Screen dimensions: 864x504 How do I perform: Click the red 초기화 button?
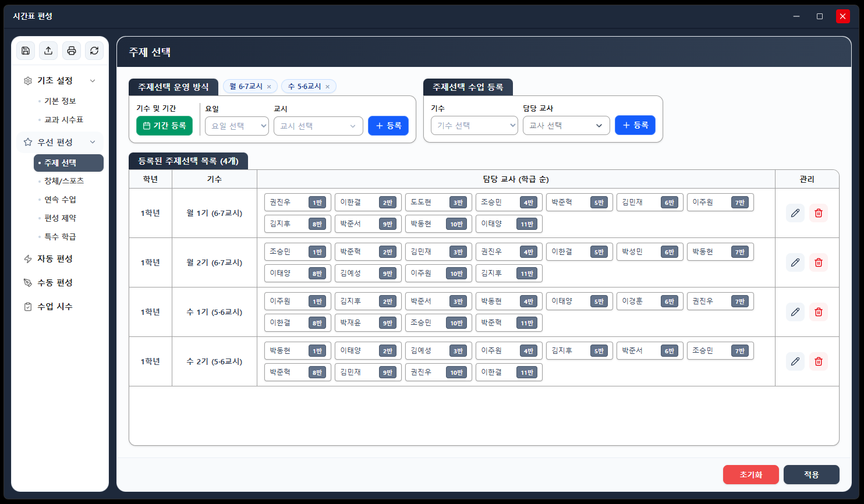(751, 474)
